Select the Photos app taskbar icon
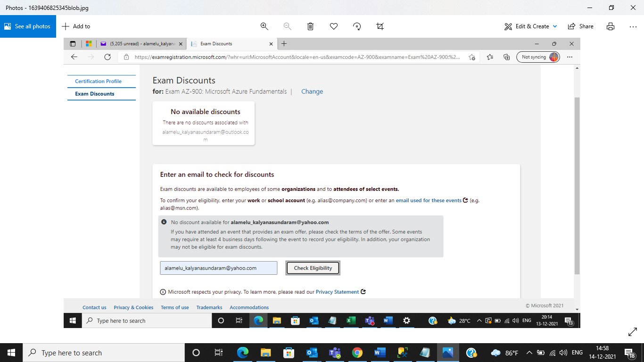This screenshot has height=362, width=644. [x=448, y=353]
